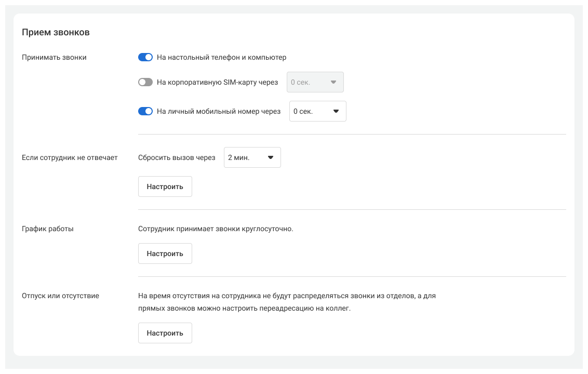Screen dimensions: 588x374
Task: Click Настроить under the call reset setting
Action: point(165,186)
